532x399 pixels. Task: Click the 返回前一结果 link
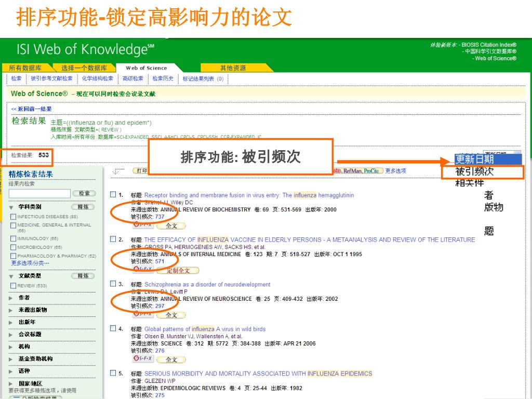coord(32,109)
